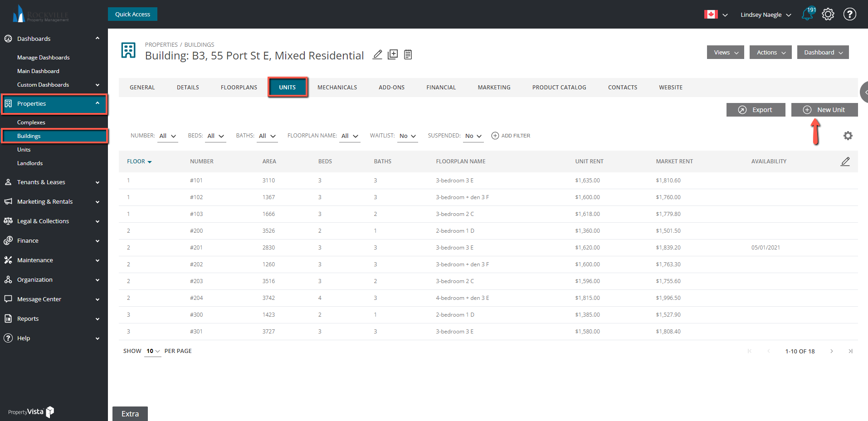Image resolution: width=868 pixels, height=421 pixels.
Task: Switch to the Details tab
Action: pyautogui.click(x=188, y=88)
